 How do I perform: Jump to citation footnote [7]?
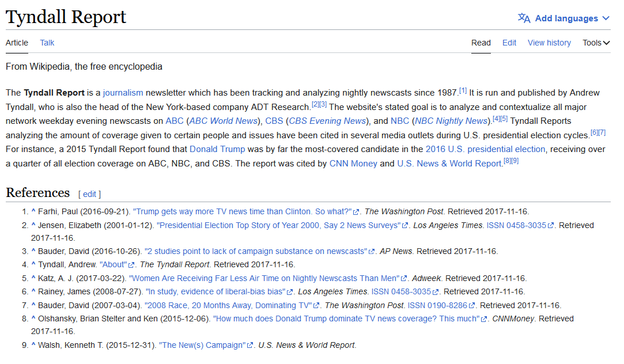tap(602, 132)
